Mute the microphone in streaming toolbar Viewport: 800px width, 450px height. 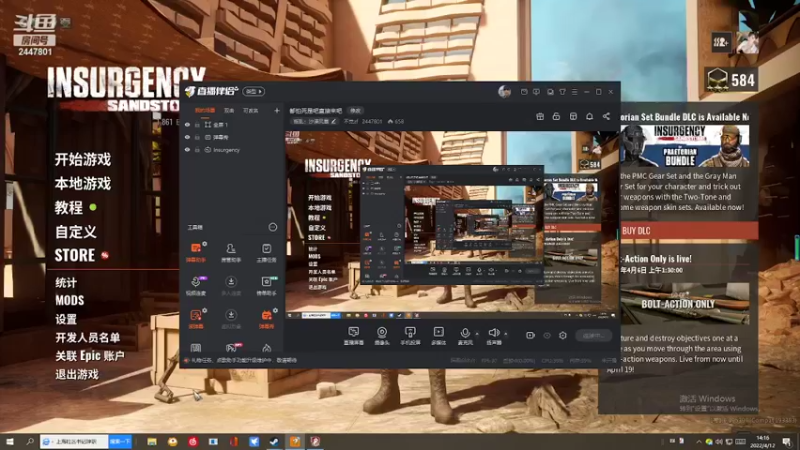pos(465,336)
